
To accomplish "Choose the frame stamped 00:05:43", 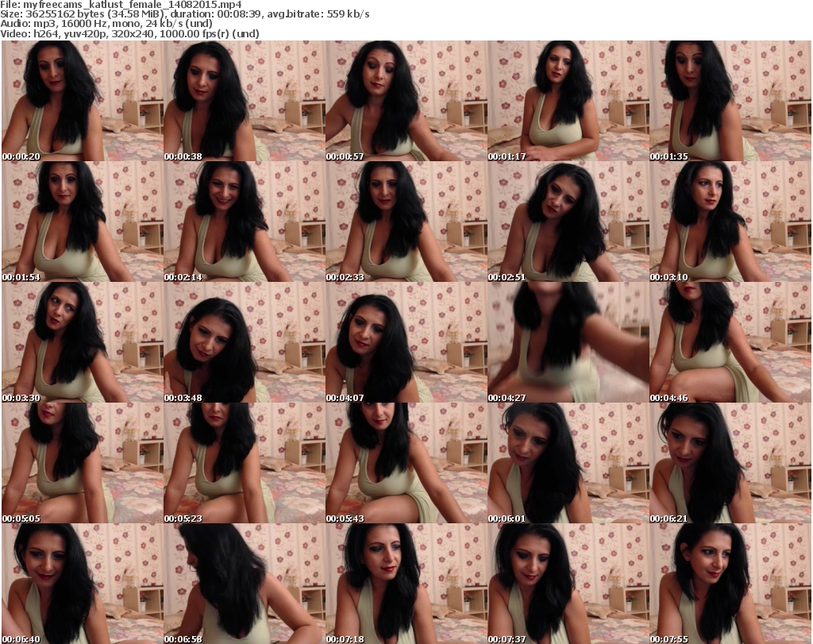I will 406,463.
